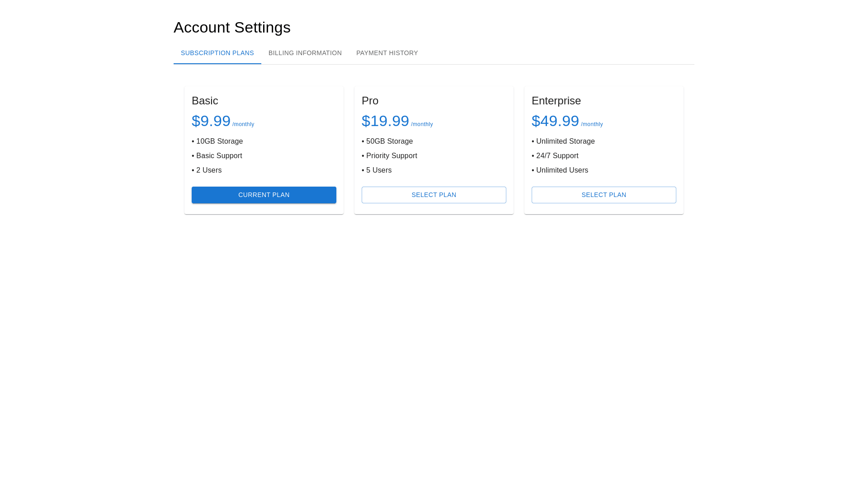This screenshot has width=868, height=488.
Task: Click the $49.99 price
Action: [555, 121]
